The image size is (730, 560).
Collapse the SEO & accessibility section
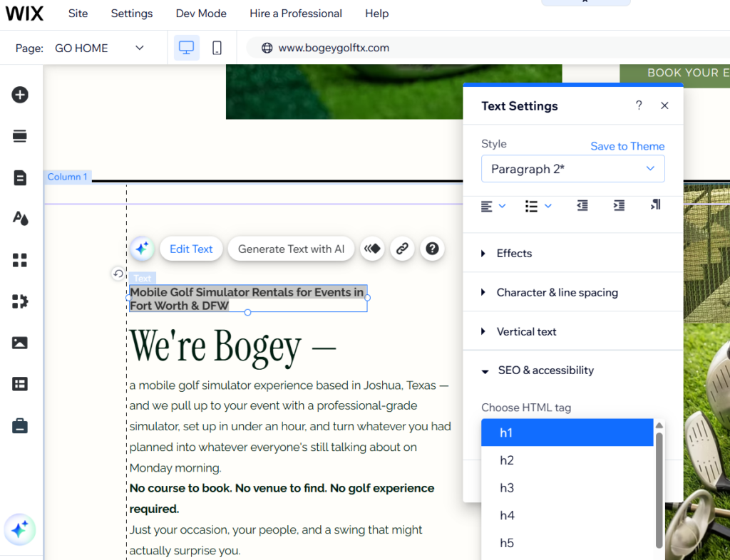pos(545,370)
